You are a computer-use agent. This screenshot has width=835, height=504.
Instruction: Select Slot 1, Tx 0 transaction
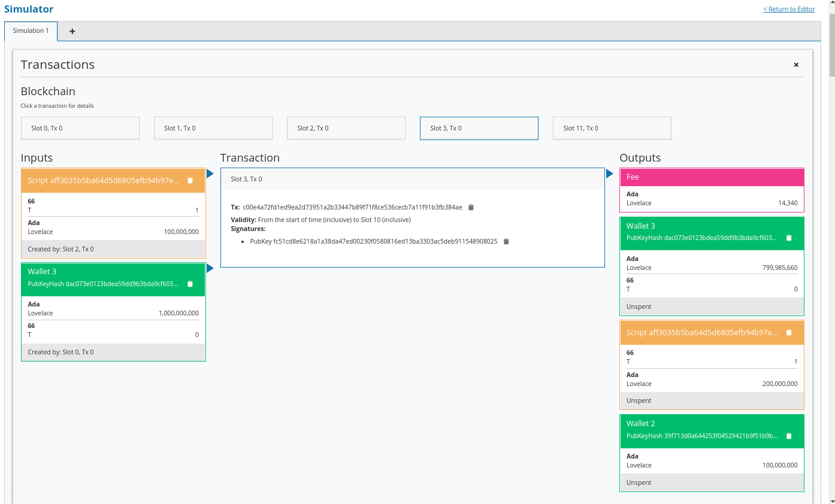point(213,128)
